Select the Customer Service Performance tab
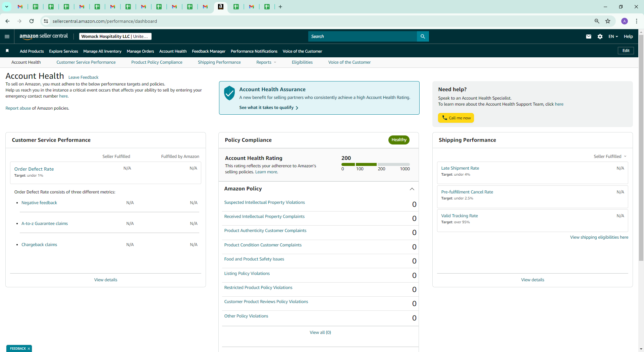Viewport: 644px width, 352px height. click(x=86, y=62)
